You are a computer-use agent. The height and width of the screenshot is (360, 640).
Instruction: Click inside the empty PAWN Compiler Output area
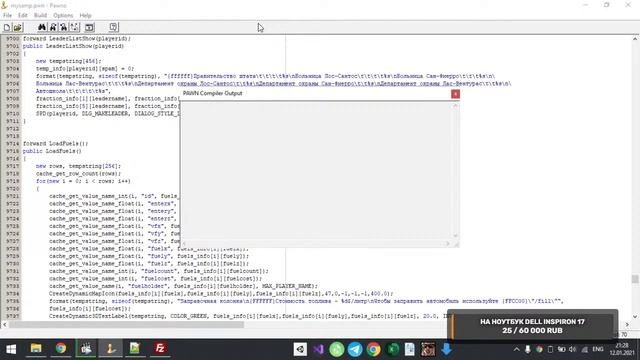click(317, 170)
